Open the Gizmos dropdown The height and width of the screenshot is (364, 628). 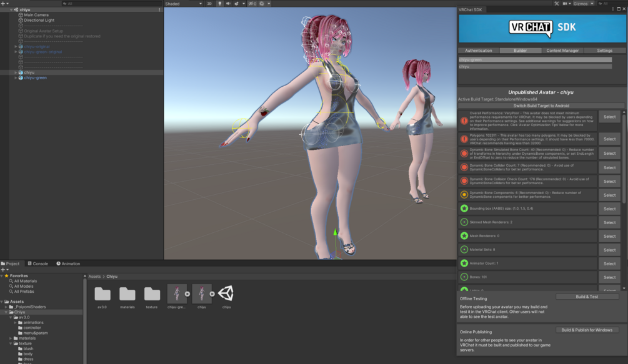(584, 4)
